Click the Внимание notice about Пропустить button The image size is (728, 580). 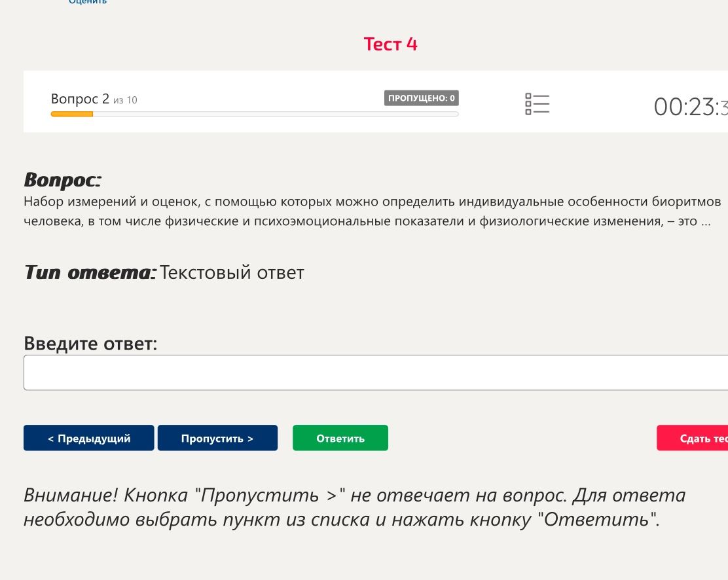click(x=355, y=507)
